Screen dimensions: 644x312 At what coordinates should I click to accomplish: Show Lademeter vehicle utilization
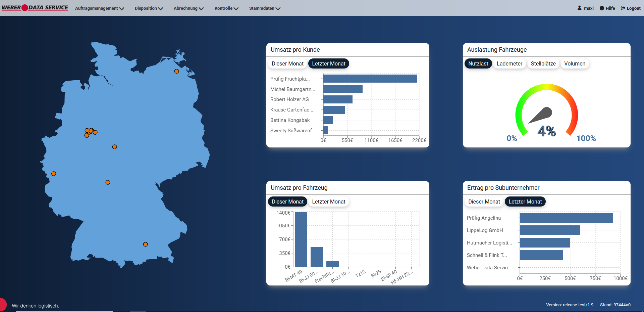click(x=509, y=63)
